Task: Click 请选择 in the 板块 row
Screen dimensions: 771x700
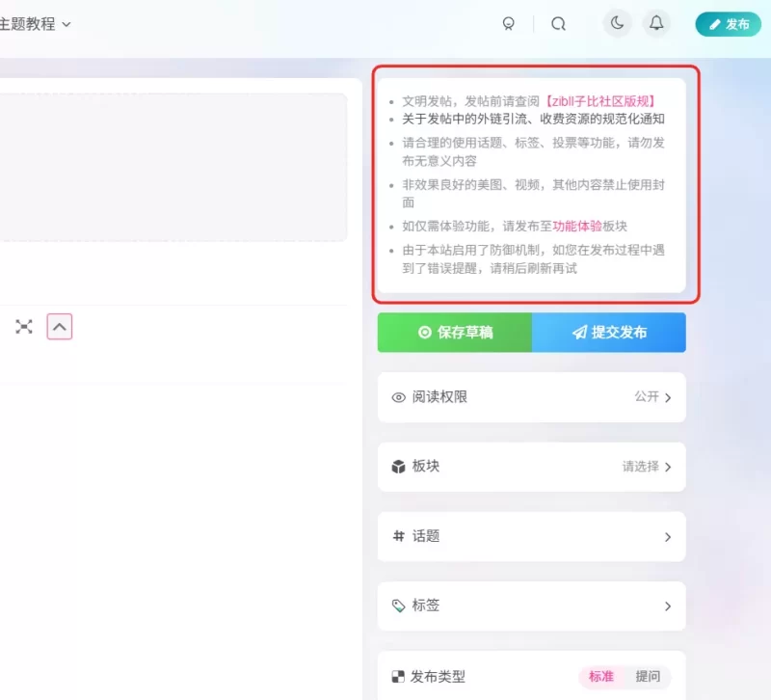Action: pyautogui.click(x=640, y=467)
